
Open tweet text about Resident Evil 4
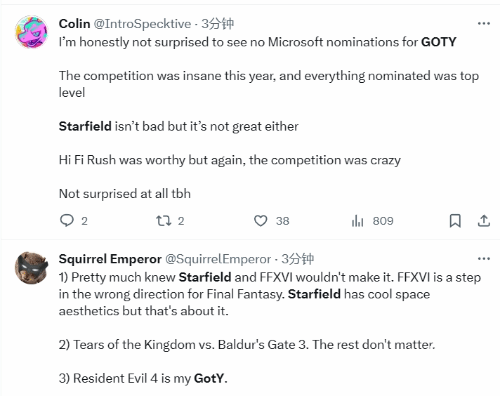click(x=143, y=378)
